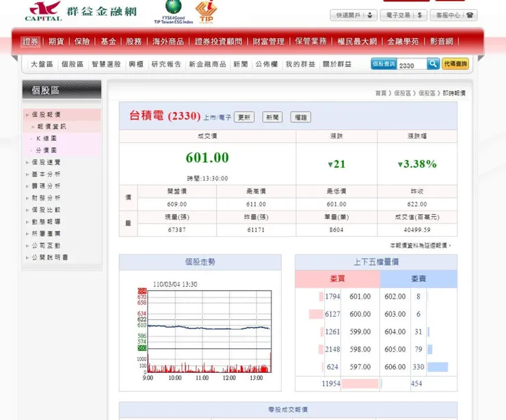Click the 40499.59 turnover value
The width and height of the screenshot is (506, 420).
pos(417,230)
